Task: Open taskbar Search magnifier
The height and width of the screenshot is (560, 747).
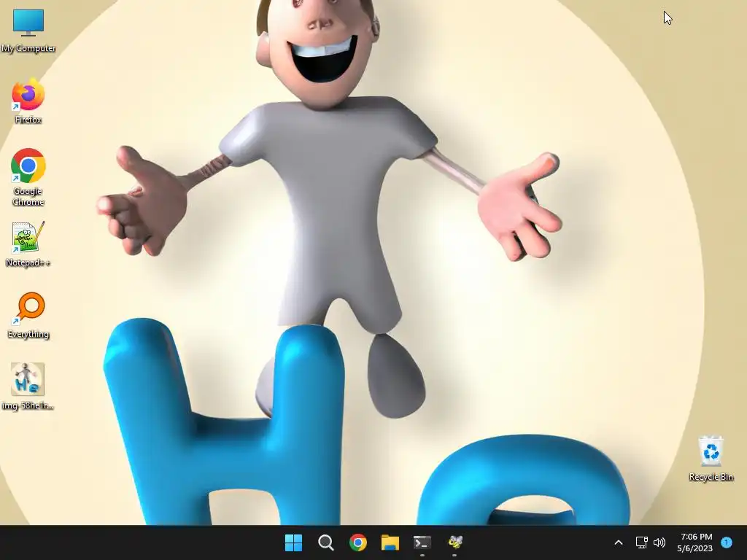Action: pos(326,542)
